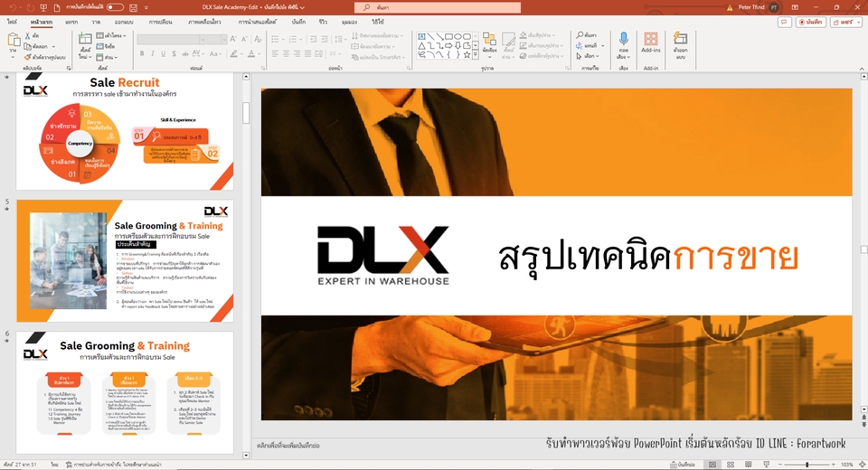Click the New file icon in quick access toolbar
The height and width of the screenshot is (470, 868).
point(56,7)
